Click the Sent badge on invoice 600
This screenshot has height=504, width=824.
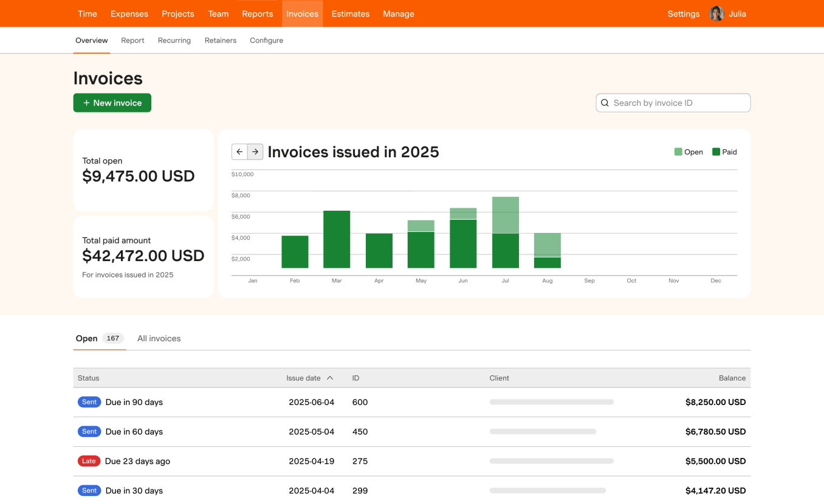[89, 401]
